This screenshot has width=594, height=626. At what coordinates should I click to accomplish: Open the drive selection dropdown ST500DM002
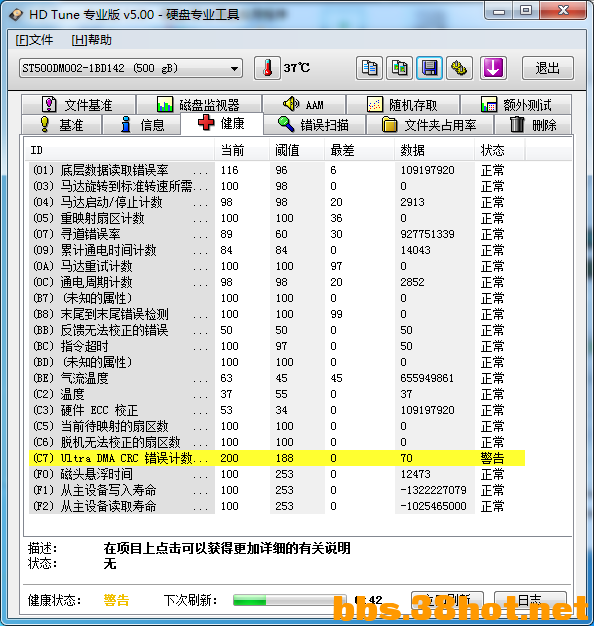click(131, 68)
